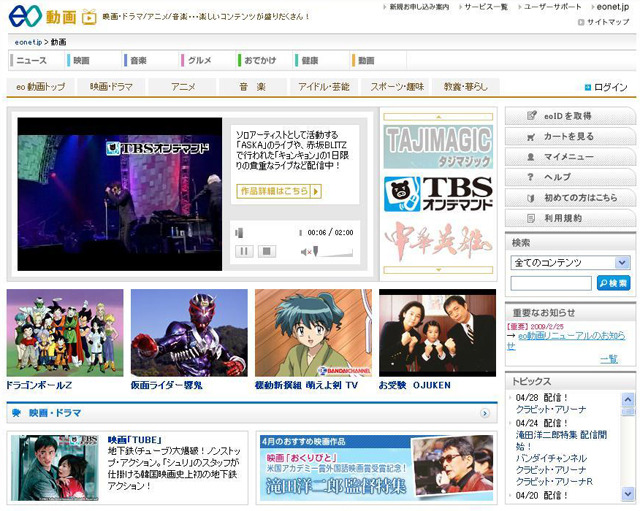Open the TUBE movie thumbnail

(x=55, y=468)
